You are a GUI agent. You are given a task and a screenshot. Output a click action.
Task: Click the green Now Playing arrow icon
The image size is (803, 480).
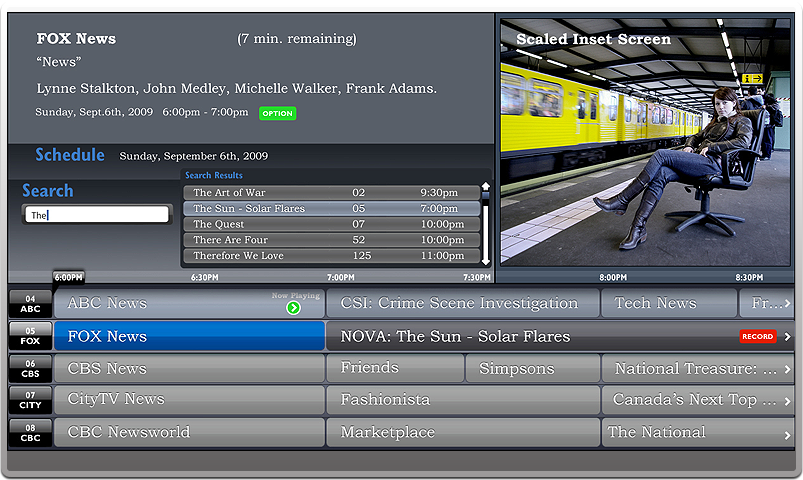[x=293, y=308]
